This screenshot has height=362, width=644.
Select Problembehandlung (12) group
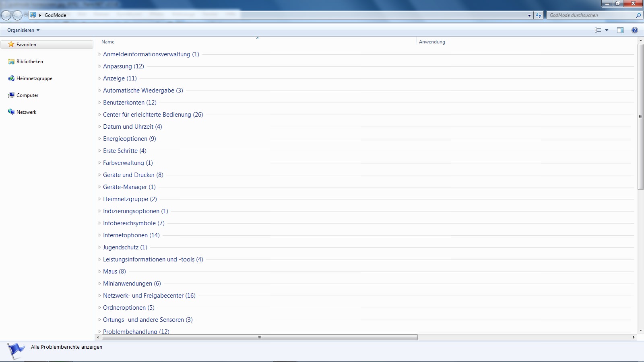pyautogui.click(x=136, y=331)
